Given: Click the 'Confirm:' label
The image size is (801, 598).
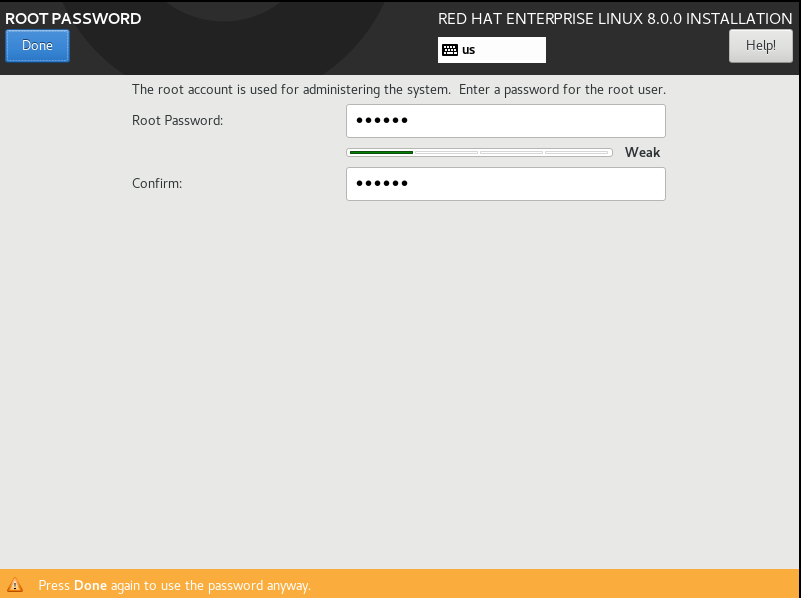Looking at the screenshot, I should coord(157,183).
